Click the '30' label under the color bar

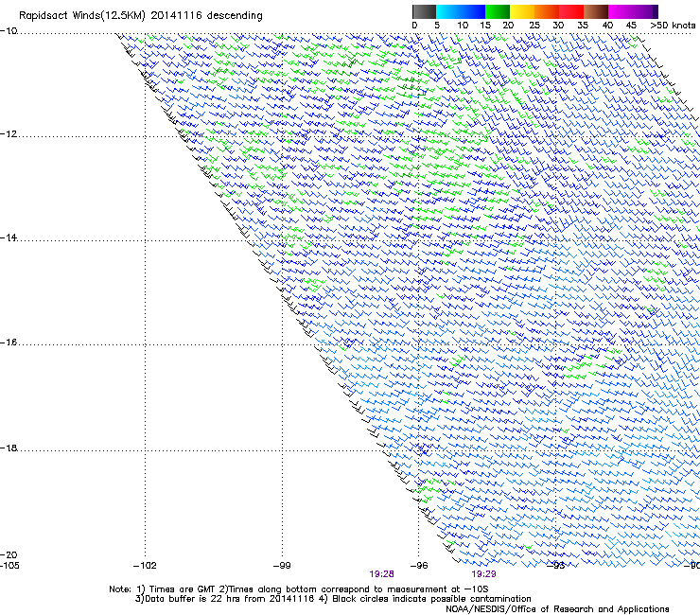click(558, 26)
